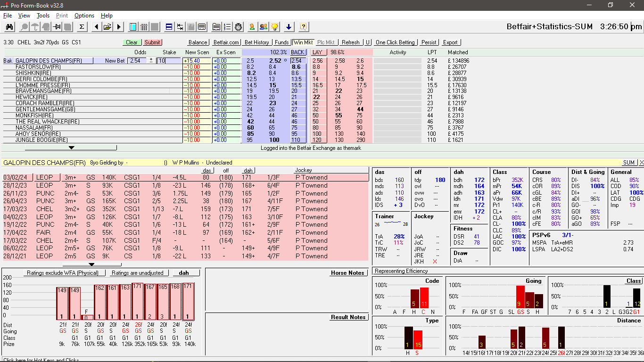644x362 pixels.
Task: Open the Options menu
Action: pos(84,15)
